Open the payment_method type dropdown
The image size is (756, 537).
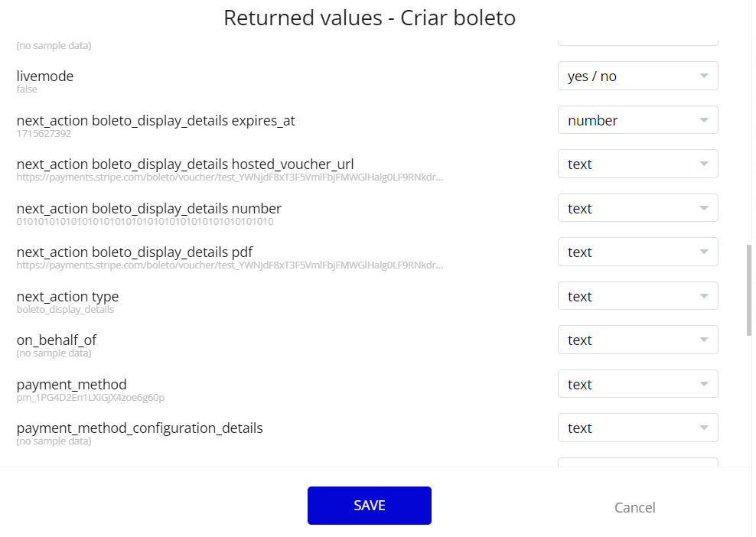point(637,384)
